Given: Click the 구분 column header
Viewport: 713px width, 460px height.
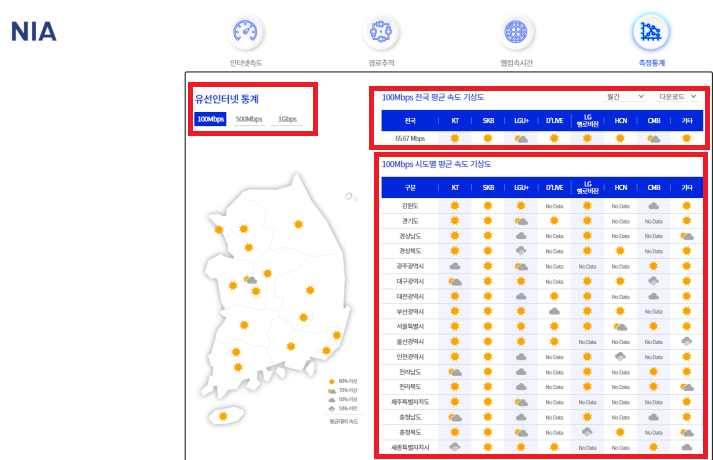Looking at the screenshot, I should pyautogui.click(x=410, y=187).
